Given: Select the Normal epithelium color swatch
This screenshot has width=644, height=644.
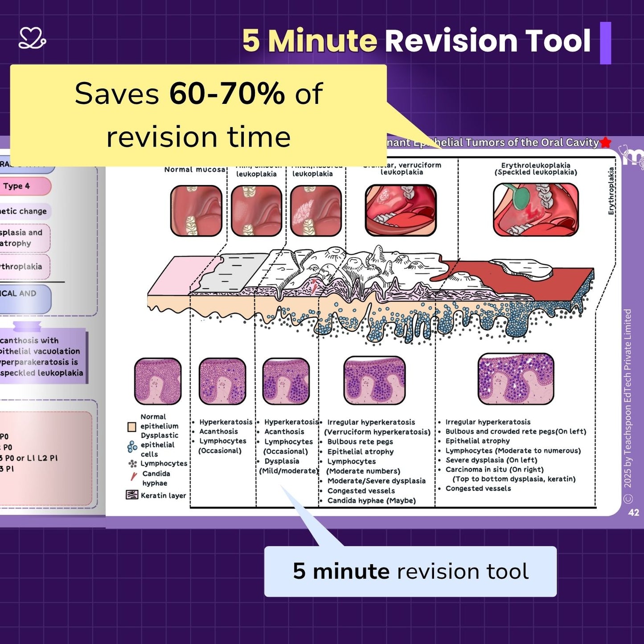Looking at the screenshot, I should (132, 427).
